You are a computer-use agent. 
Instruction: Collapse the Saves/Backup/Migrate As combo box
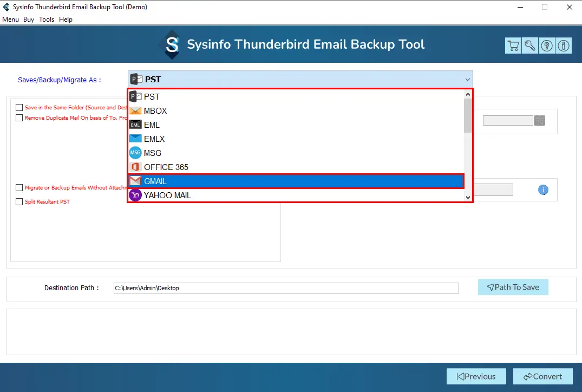(468, 80)
